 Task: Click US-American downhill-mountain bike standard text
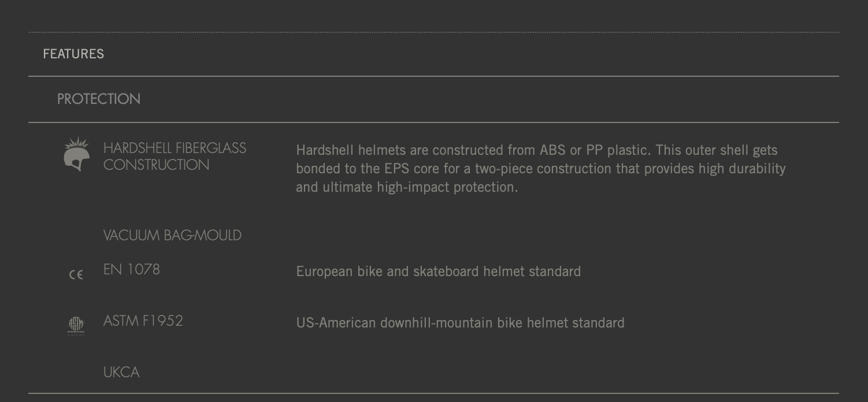point(461,323)
